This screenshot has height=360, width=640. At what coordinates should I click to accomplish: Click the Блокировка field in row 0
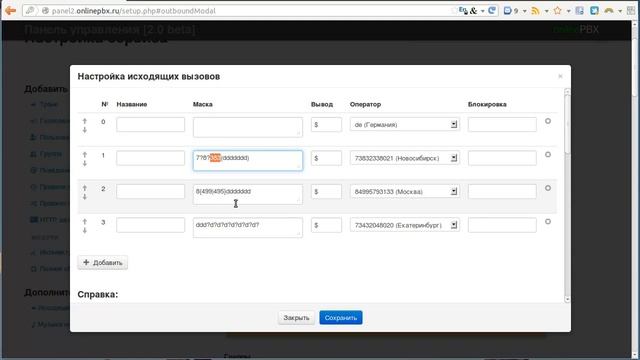click(502, 124)
